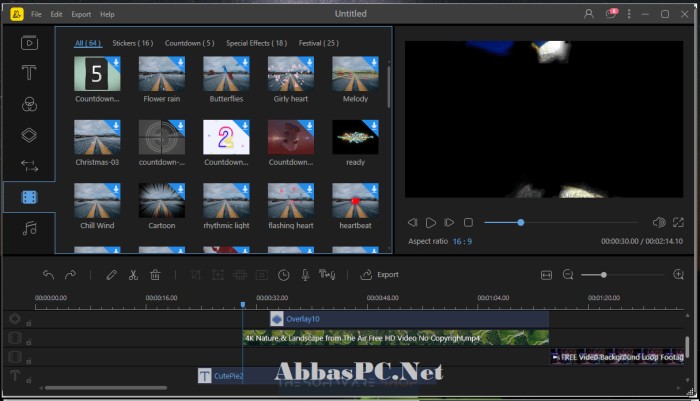This screenshot has width=700, height=401.
Task: Zoom out the timeline
Action: [568, 275]
